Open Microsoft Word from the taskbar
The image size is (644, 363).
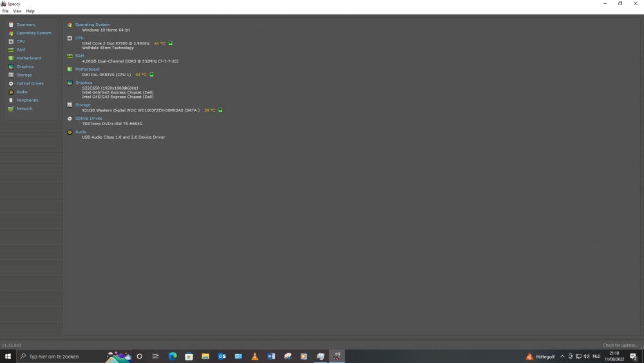tap(271, 357)
